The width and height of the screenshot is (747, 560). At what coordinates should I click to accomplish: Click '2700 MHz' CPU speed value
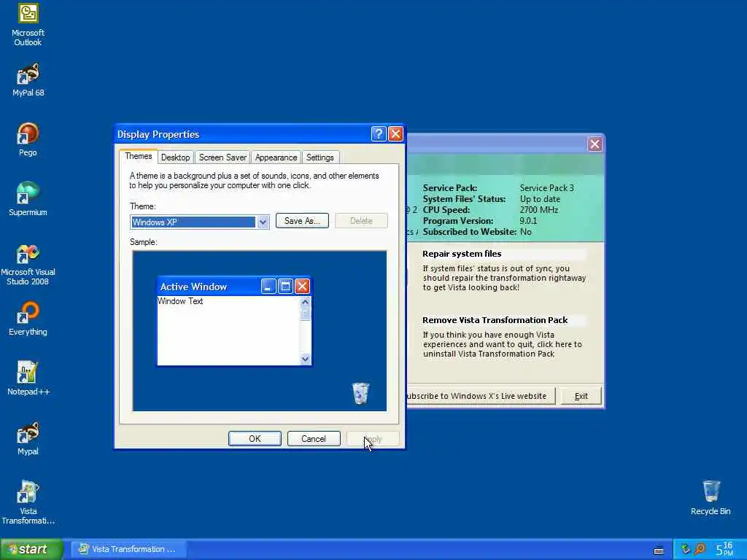[x=539, y=210]
